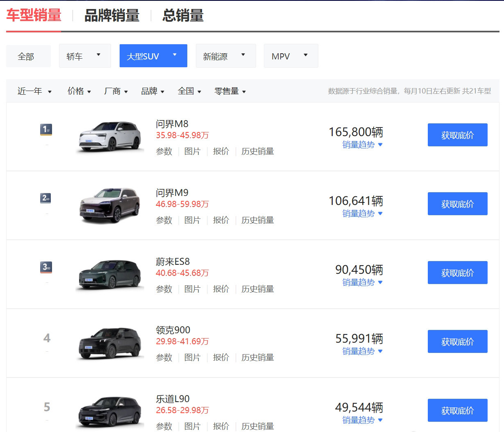The height and width of the screenshot is (432, 504).
Task: View 历史销量 for 乐道L90
Action: point(258,426)
